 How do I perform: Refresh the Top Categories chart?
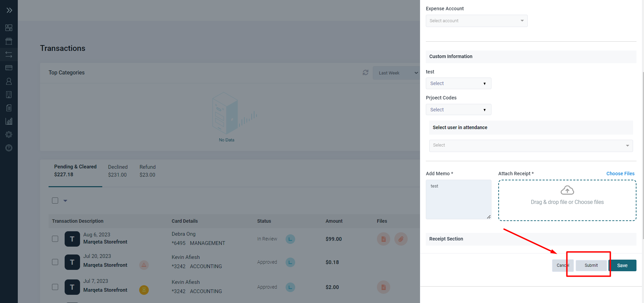coord(366,72)
